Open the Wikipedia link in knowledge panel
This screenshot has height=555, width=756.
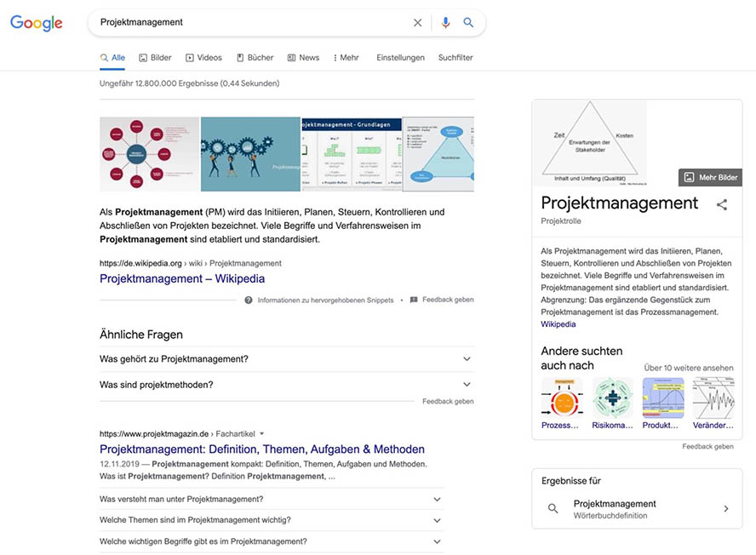(x=558, y=324)
